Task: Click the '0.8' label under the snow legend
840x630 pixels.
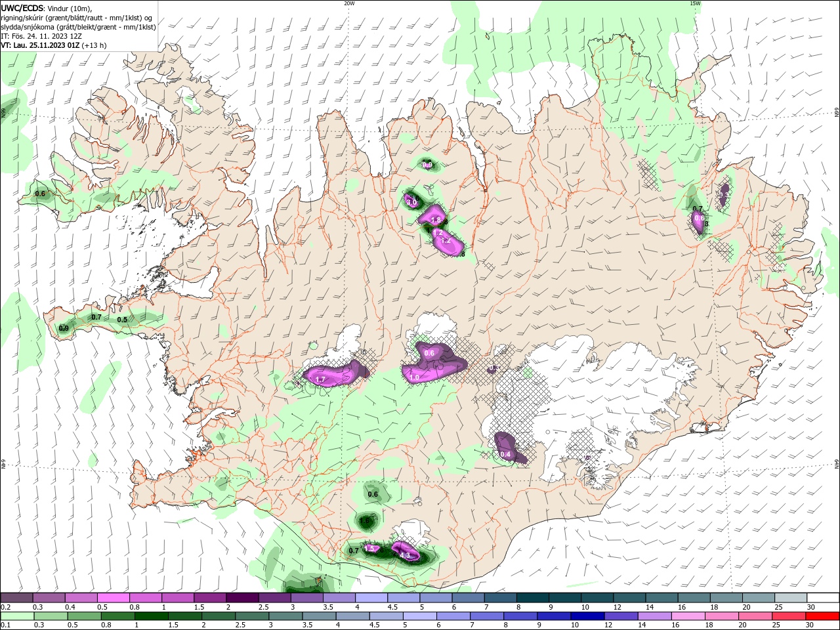Action: [134, 607]
